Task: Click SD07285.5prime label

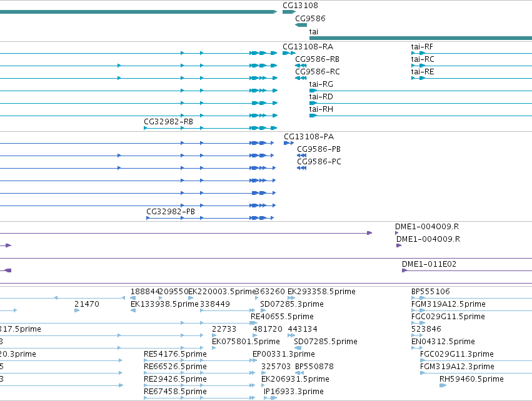Action: pyautogui.click(x=326, y=342)
